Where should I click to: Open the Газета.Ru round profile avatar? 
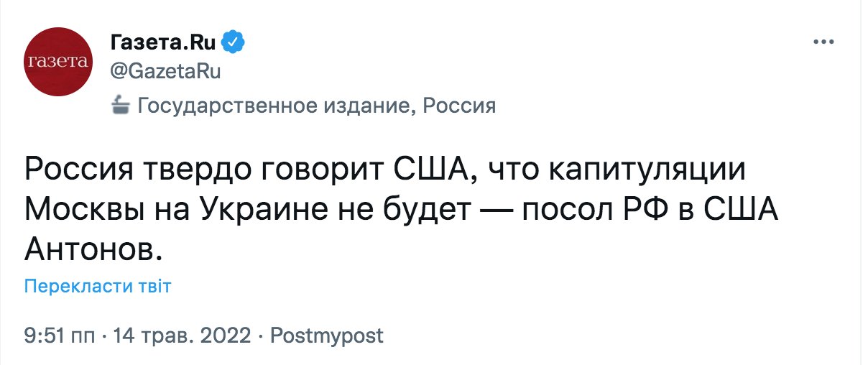[57, 63]
